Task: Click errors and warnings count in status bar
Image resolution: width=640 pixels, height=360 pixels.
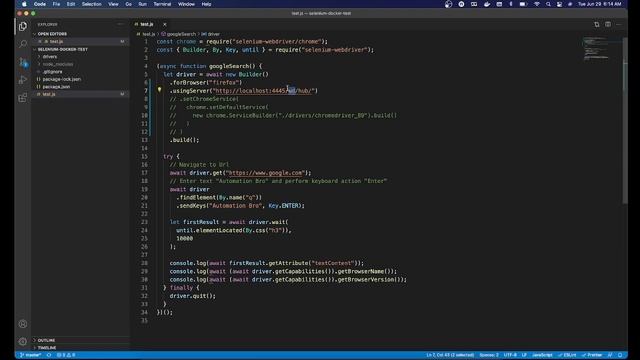Action: pyautogui.click(x=66, y=355)
